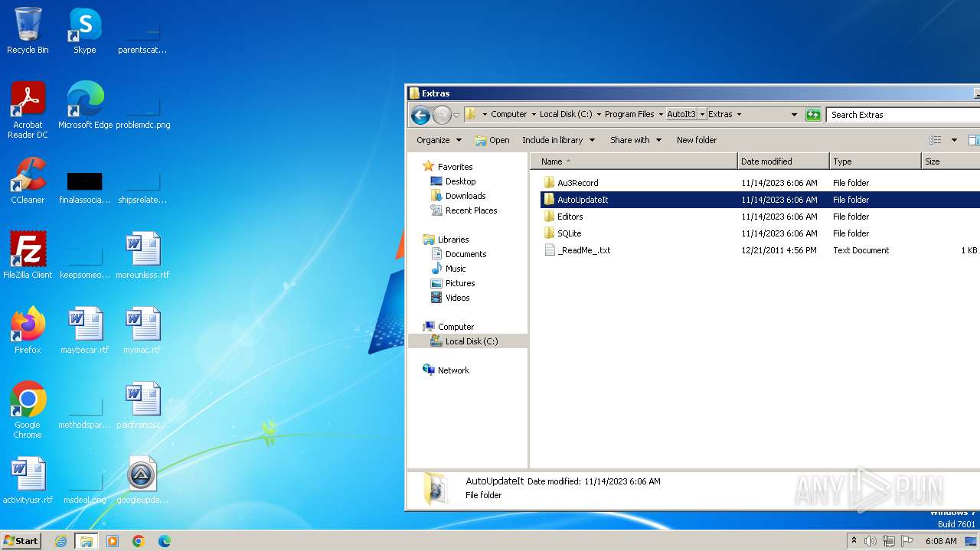Image resolution: width=980 pixels, height=551 pixels.
Task: Select the mymac.rtf desktop file
Action: (142, 330)
